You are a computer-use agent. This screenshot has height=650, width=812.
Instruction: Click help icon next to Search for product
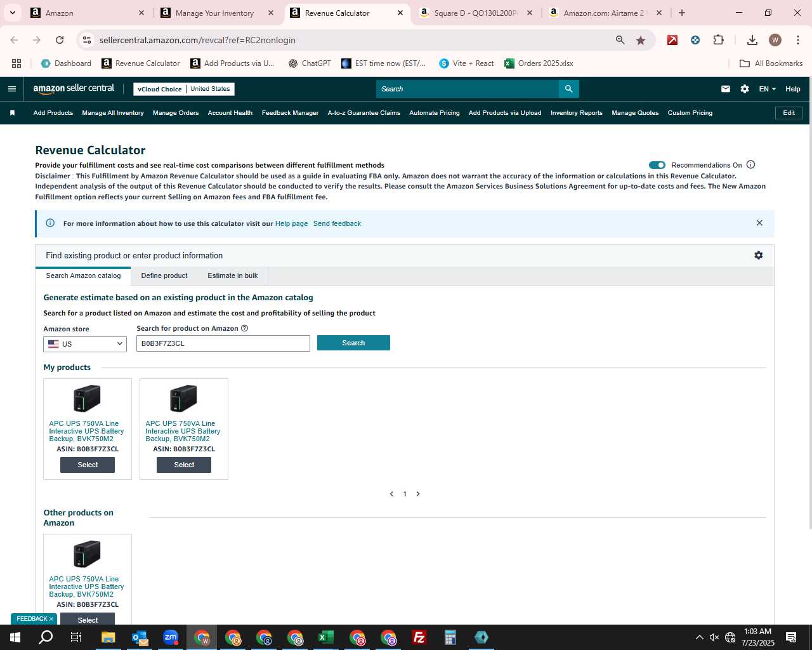[x=244, y=328]
